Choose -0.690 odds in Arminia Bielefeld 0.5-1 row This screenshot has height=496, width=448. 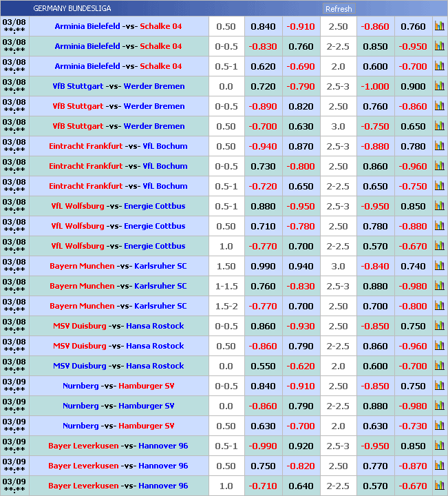pos(301,66)
